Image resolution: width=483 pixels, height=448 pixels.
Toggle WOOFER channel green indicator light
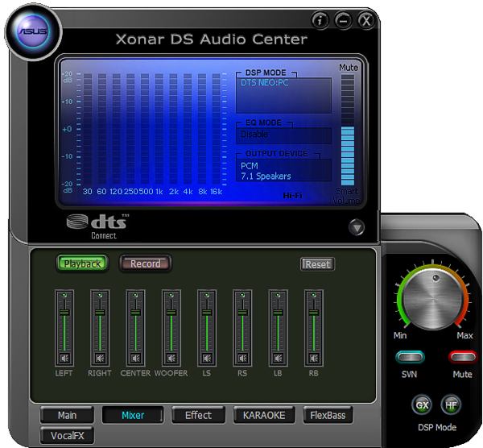coord(171,295)
